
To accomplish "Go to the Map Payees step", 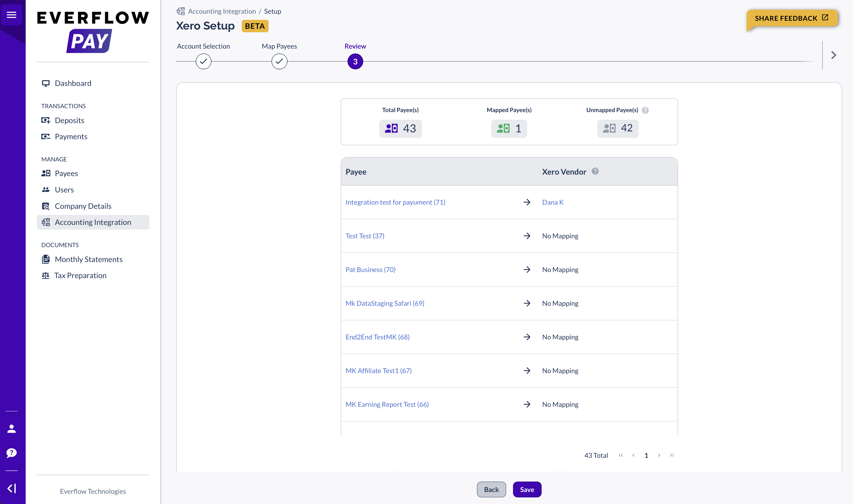I will (x=279, y=62).
